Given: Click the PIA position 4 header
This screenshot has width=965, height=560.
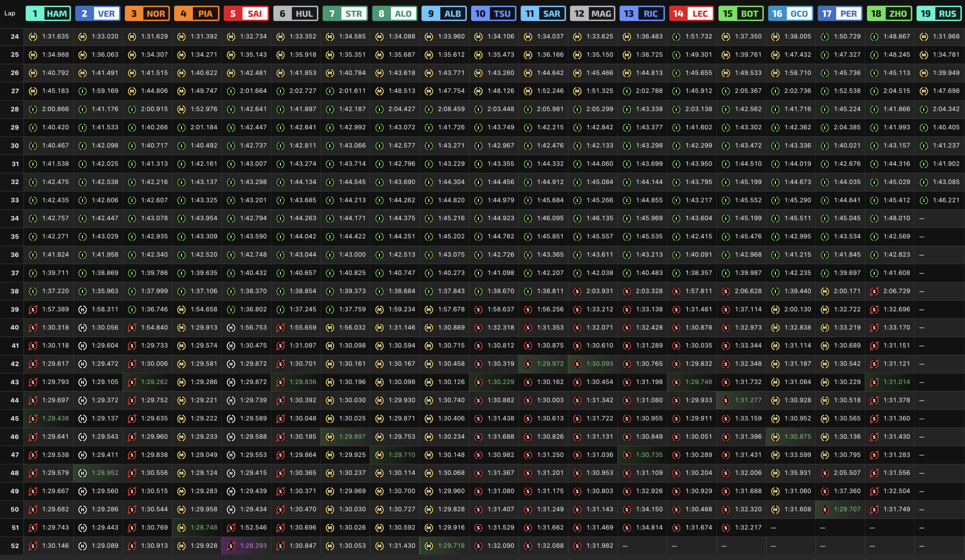Looking at the screenshot, I should tap(197, 14).
